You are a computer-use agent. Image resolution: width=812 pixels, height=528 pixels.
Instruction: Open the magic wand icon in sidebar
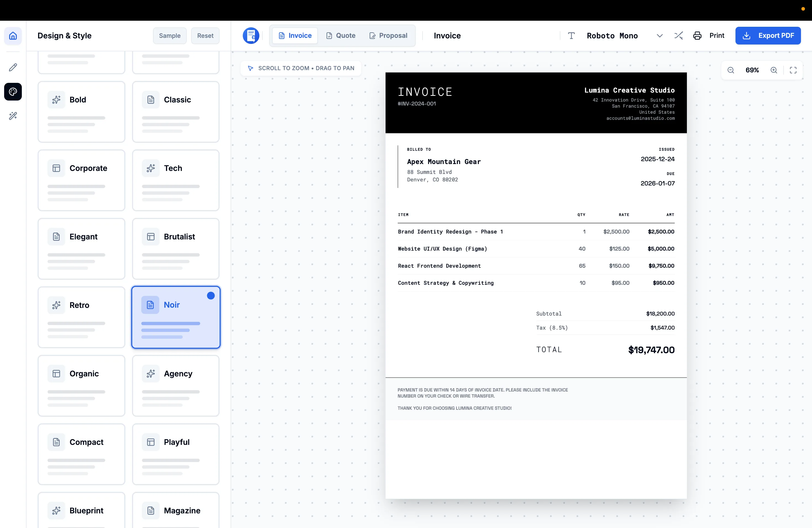(13, 116)
